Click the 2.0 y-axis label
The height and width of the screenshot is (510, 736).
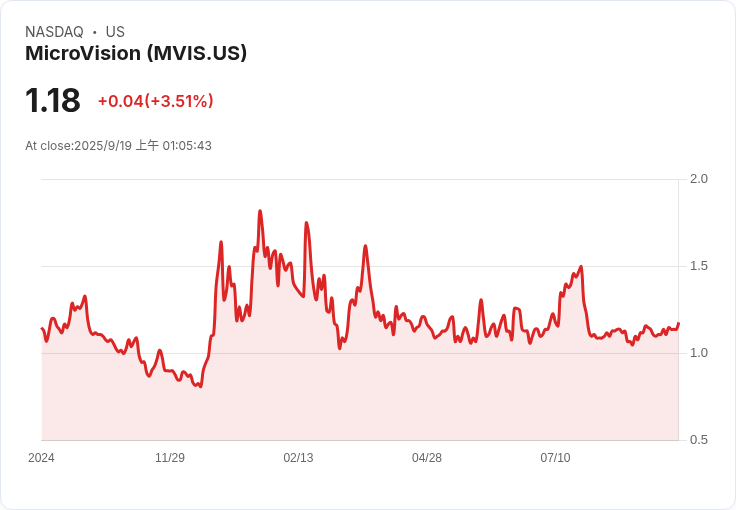pyautogui.click(x=698, y=179)
